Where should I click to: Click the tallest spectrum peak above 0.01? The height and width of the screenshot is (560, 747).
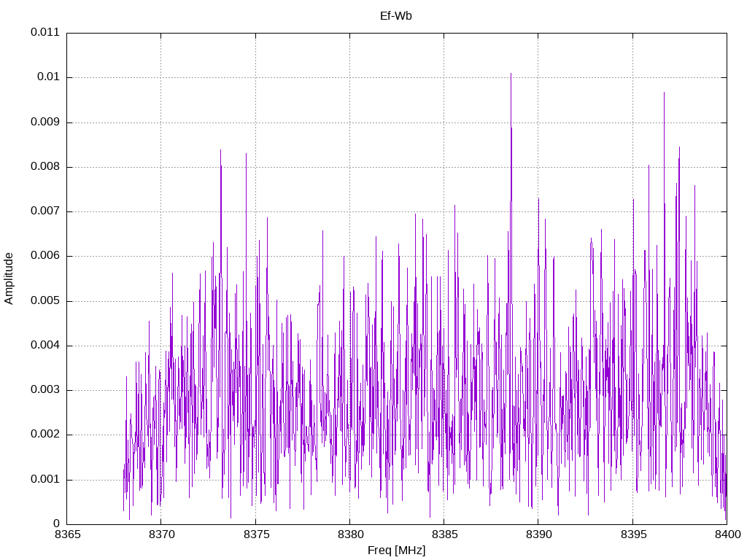[x=511, y=74]
